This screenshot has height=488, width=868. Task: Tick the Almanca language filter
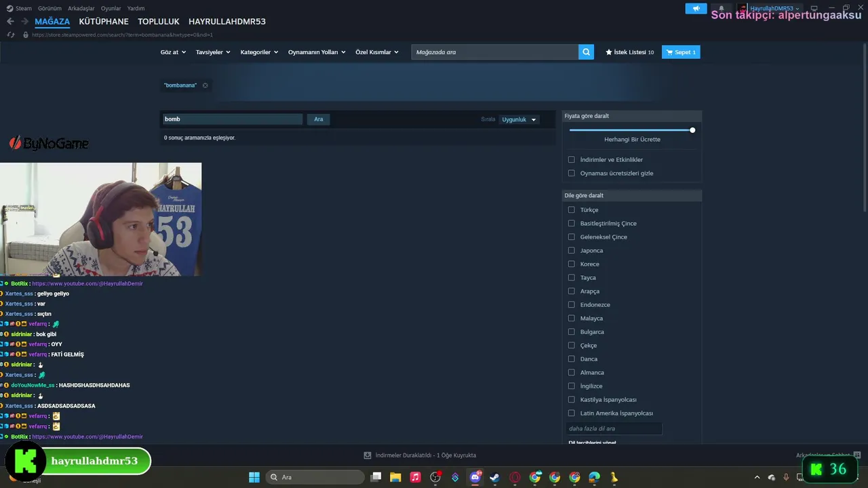click(572, 373)
